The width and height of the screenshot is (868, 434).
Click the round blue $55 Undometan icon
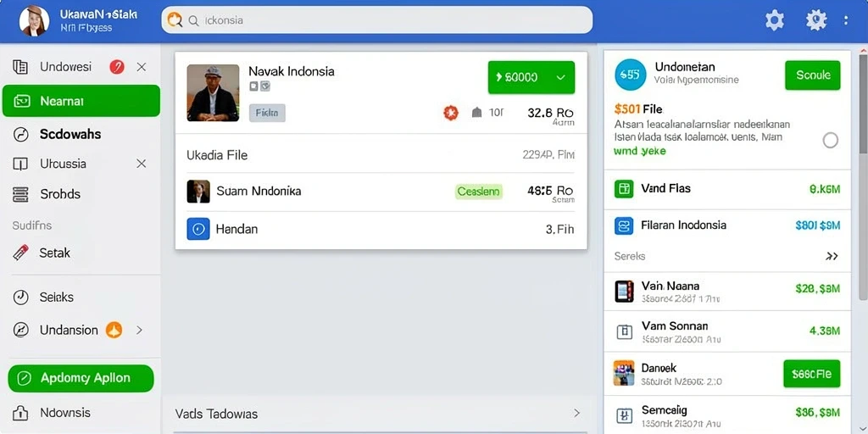point(631,75)
